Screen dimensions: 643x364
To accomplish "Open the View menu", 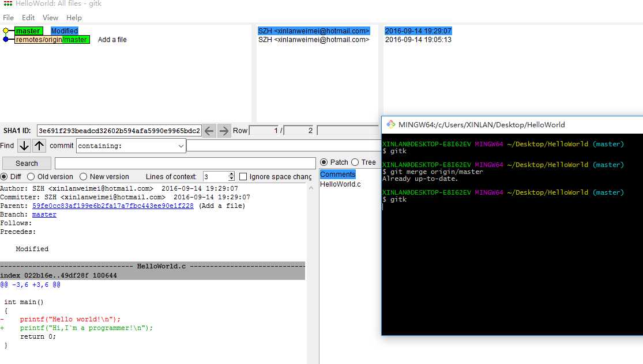I will pyautogui.click(x=50, y=18).
